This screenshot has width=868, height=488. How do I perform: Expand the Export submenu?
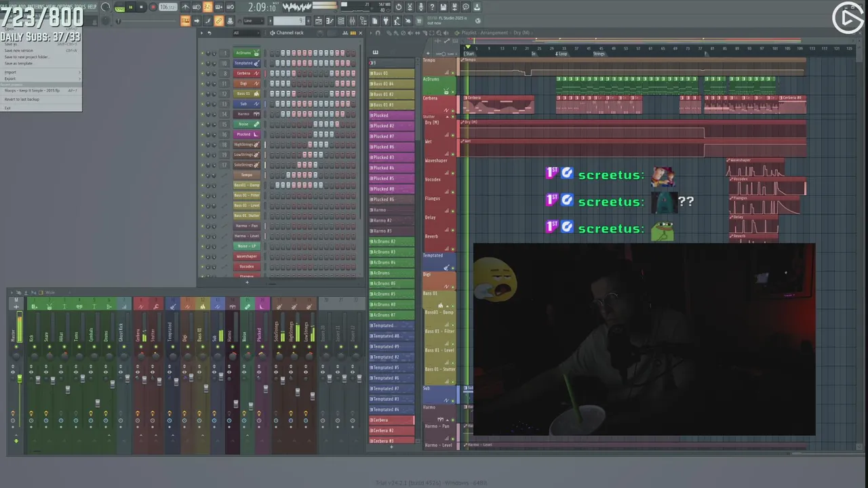pos(41,79)
